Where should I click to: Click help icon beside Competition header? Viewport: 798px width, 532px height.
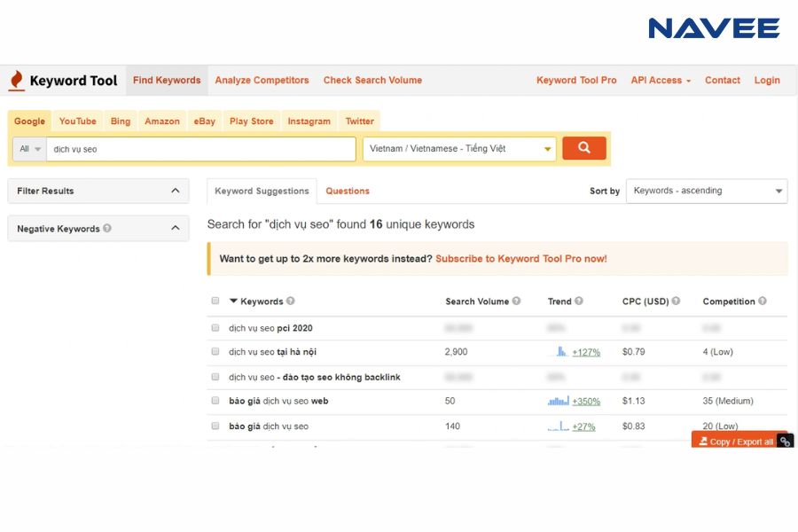coord(762,301)
